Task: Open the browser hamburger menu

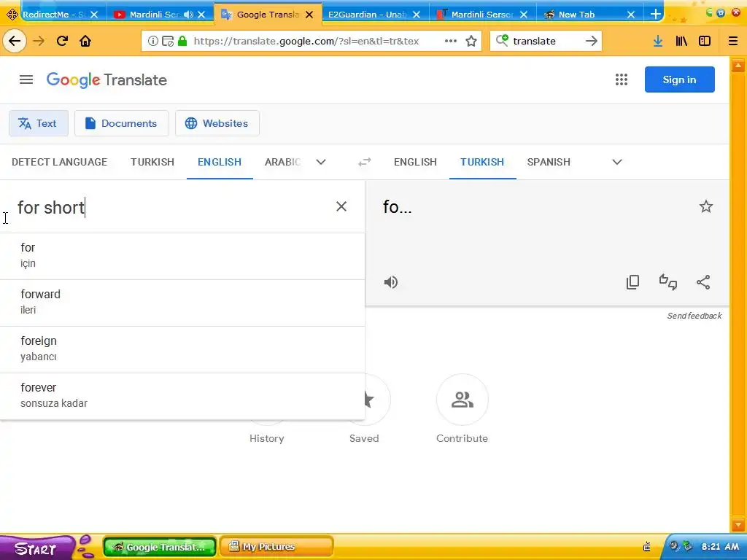Action: 732,41
